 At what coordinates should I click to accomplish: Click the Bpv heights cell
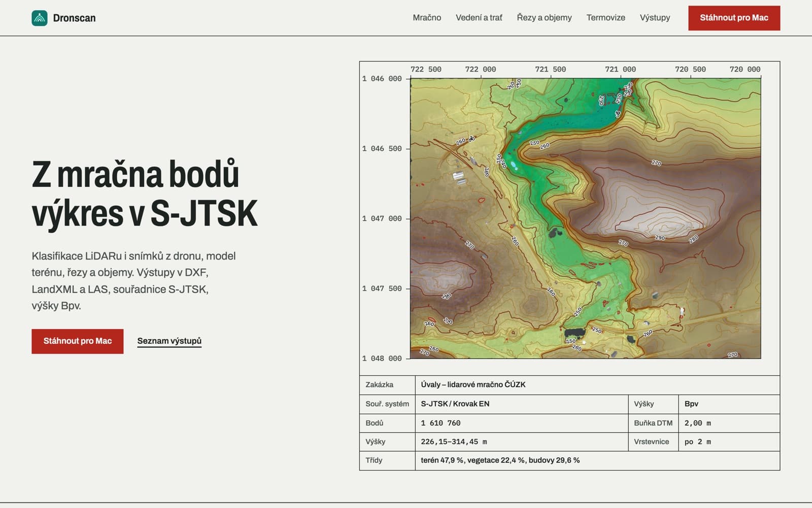(729, 404)
